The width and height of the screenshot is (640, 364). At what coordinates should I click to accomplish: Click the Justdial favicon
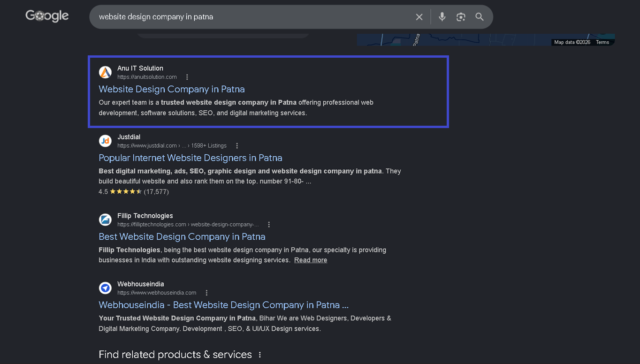(105, 141)
